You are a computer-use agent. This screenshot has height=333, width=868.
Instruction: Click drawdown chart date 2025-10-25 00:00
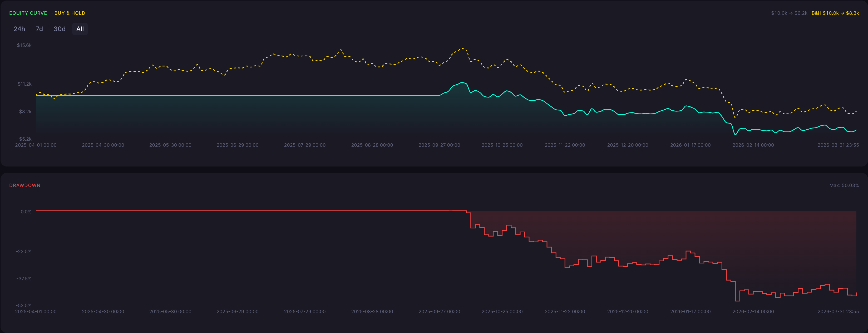(502, 312)
